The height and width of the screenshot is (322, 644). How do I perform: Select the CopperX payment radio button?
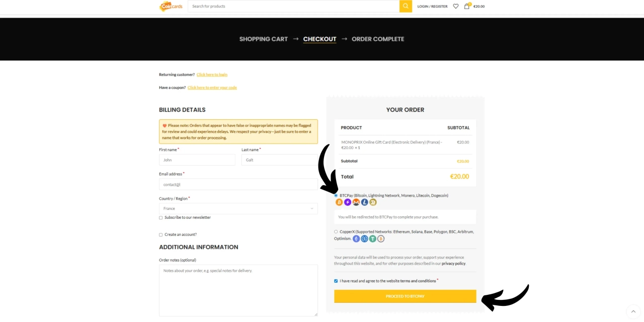click(336, 232)
